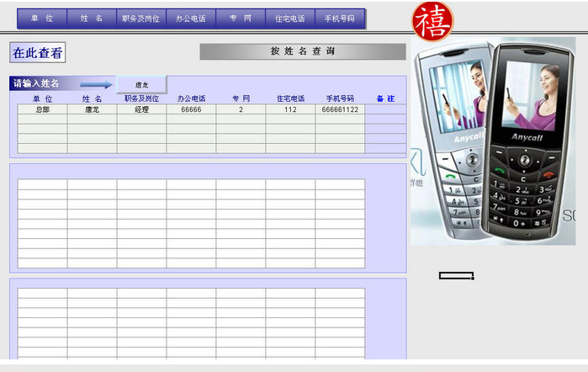Click the 姓名 column header in results table

tap(93, 98)
